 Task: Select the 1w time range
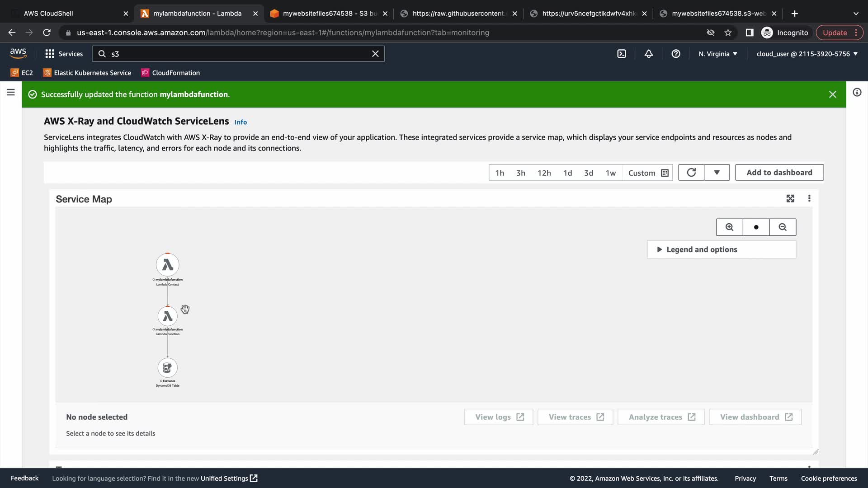(x=610, y=173)
